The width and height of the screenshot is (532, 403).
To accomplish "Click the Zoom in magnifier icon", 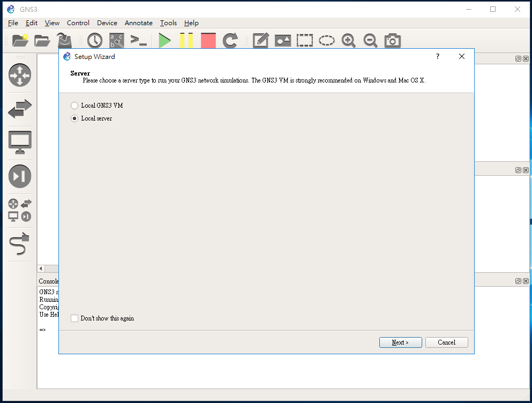I will 348,40.
